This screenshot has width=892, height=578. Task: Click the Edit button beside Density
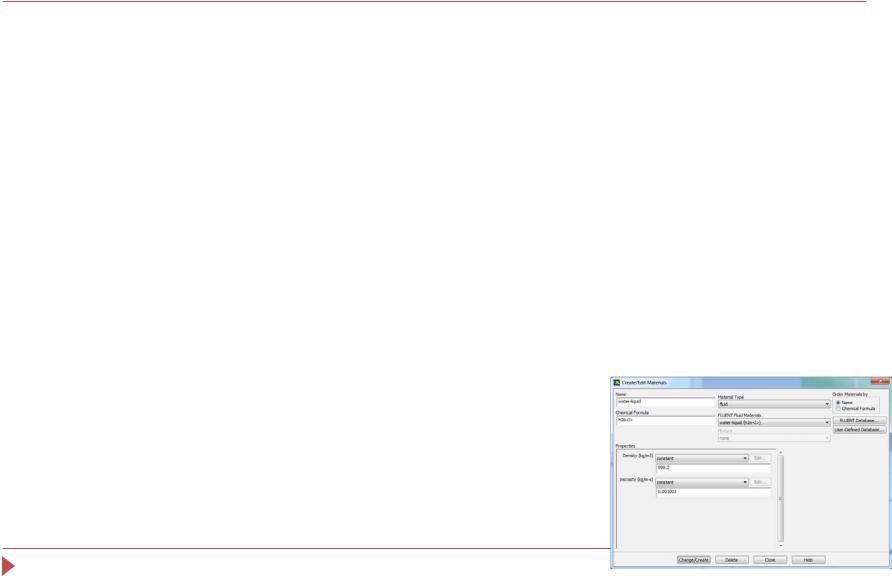[760, 458]
